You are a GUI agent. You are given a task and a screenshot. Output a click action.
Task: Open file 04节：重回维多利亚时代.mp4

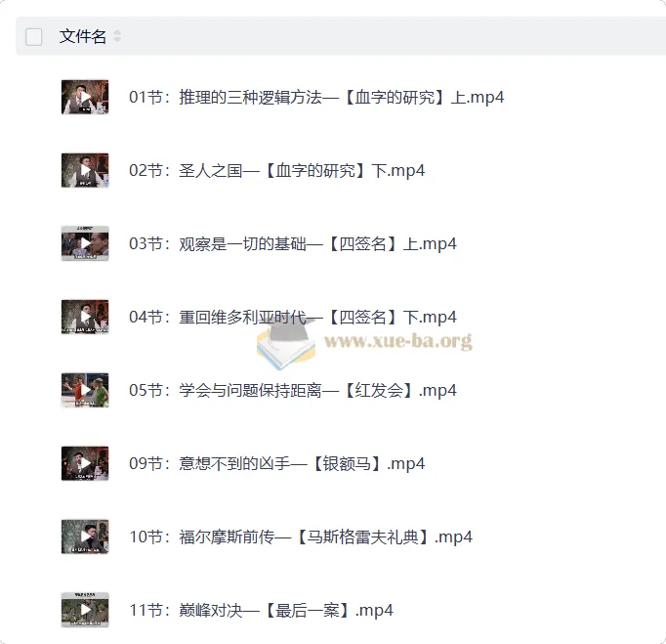pos(293,317)
